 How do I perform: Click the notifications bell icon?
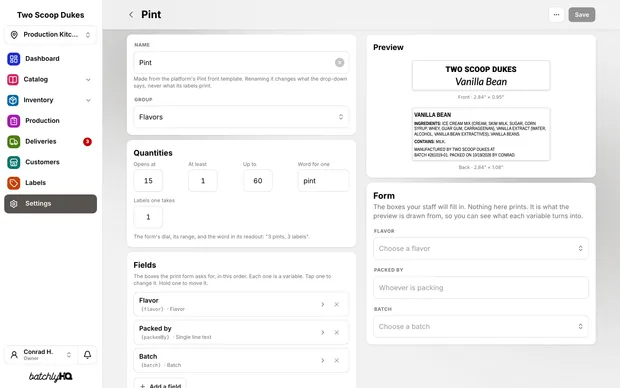(87, 355)
